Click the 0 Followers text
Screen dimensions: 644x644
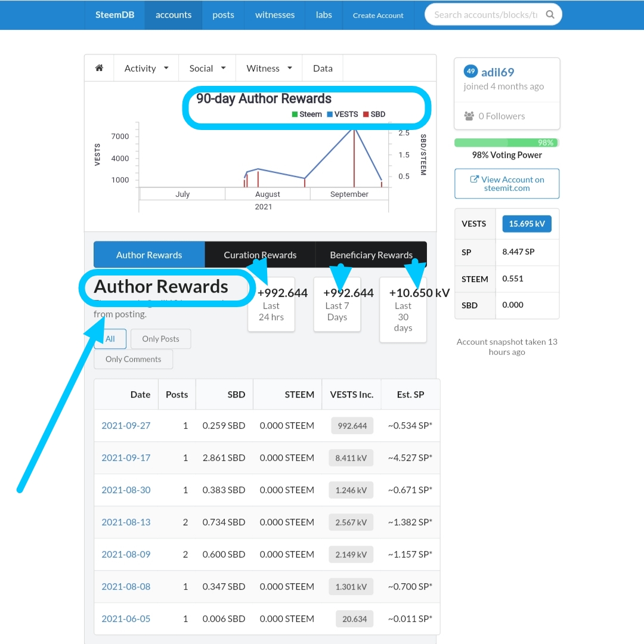coord(501,116)
